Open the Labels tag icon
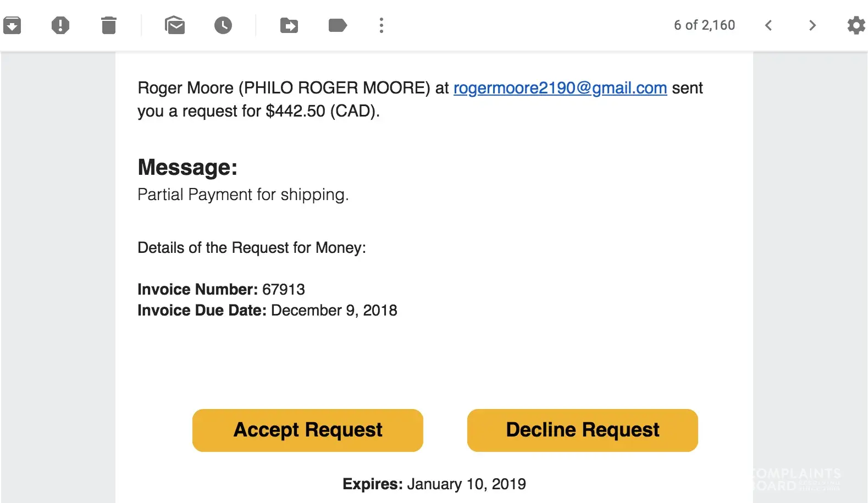868x503 pixels. pos(338,25)
